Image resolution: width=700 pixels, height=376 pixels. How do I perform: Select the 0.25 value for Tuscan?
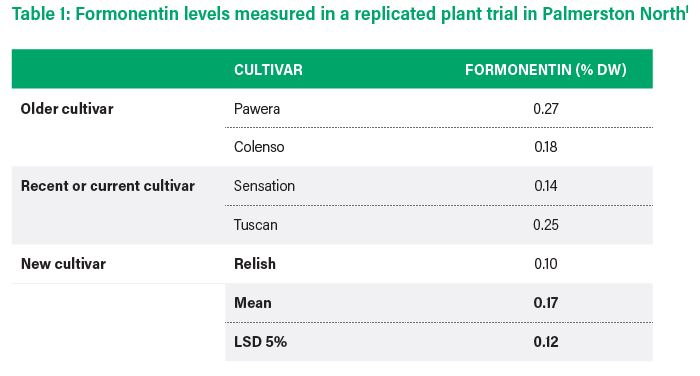tap(546, 225)
